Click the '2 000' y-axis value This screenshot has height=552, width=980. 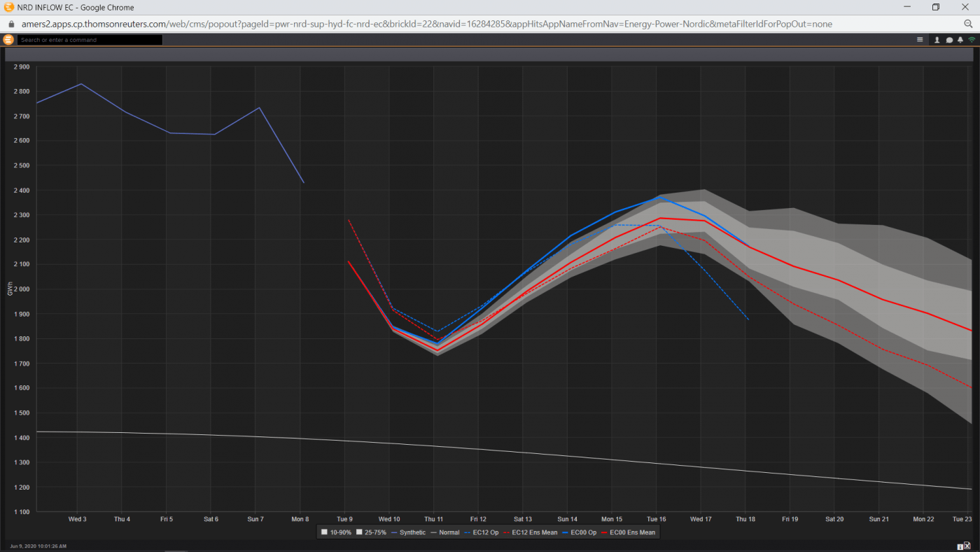[x=22, y=289]
